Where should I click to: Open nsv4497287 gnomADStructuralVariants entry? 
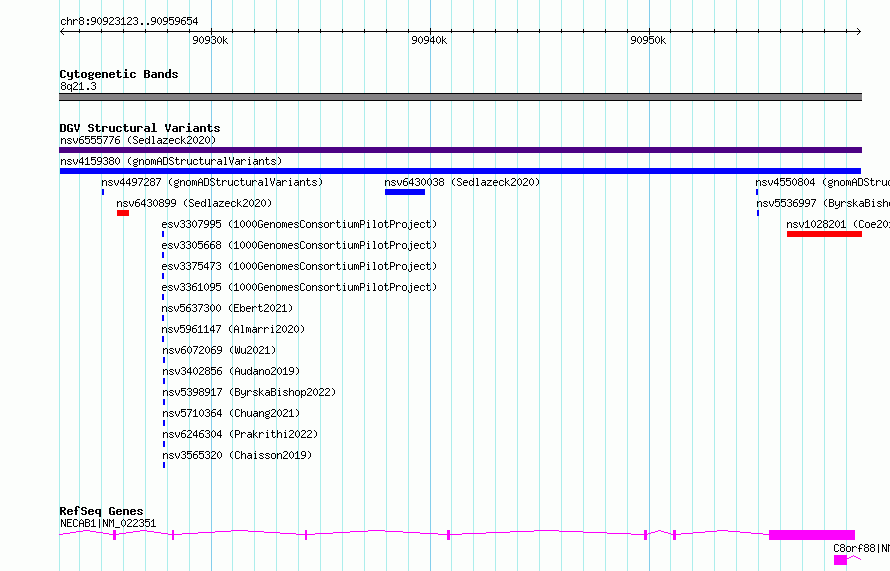point(212,182)
